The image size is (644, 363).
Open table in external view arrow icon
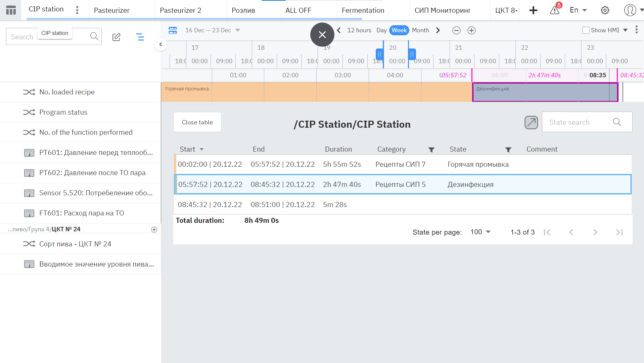(531, 122)
